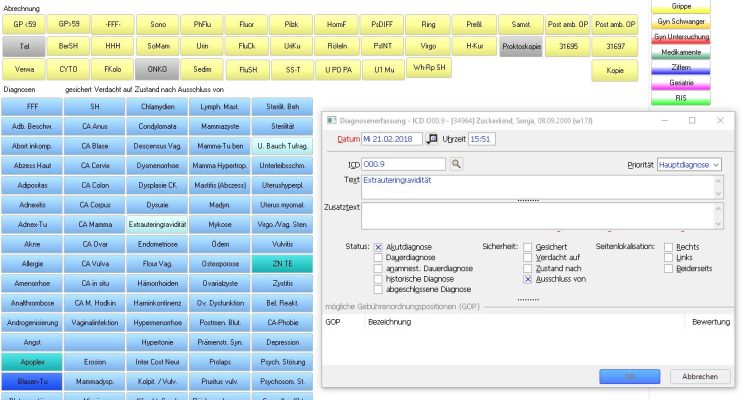This screenshot has width=745, height=400.
Task: Click the Uhrzeit time field
Action: (x=482, y=139)
